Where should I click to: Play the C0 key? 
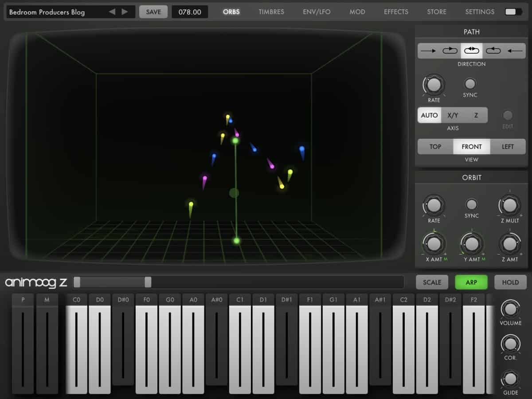tap(76, 344)
